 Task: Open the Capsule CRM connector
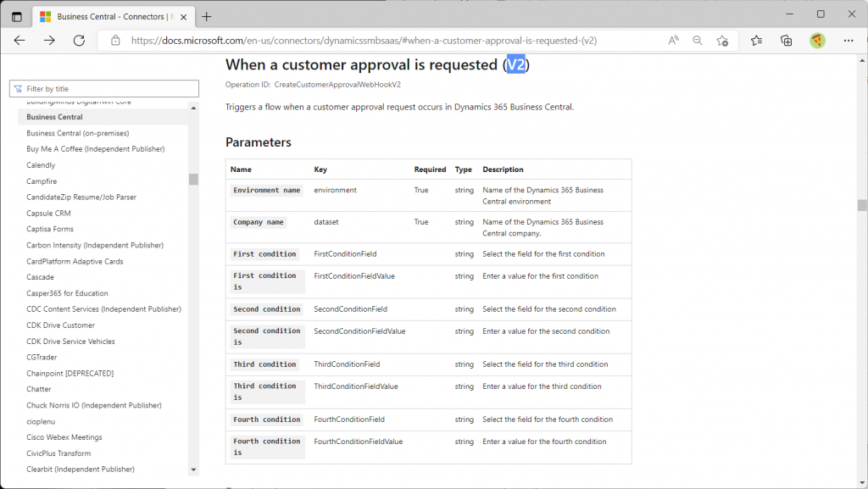tap(48, 213)
